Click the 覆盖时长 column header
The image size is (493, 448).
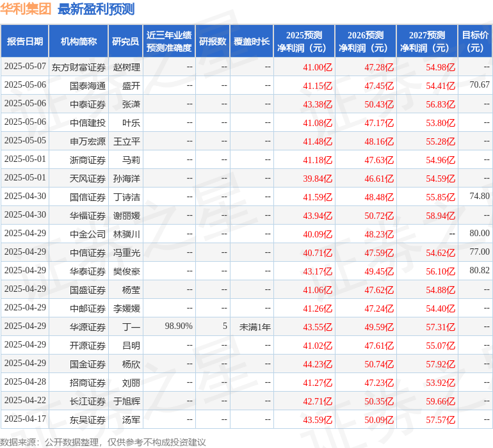(x=252, y=42)
